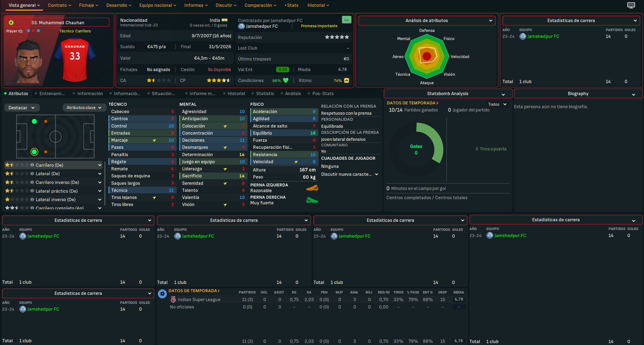Click the player face portrait
This screenshot has width=644, height=345.
point(29,61)
